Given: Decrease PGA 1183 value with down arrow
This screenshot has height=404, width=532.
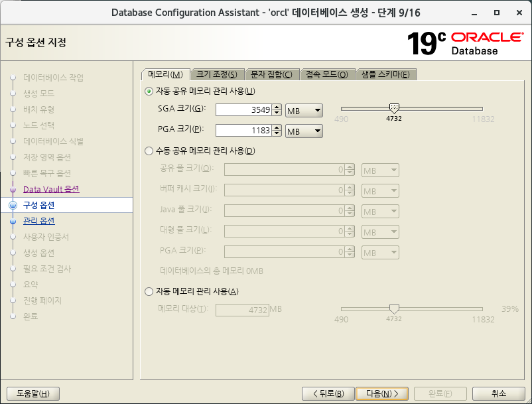Looking at the screenshot, I should [277, 133].
